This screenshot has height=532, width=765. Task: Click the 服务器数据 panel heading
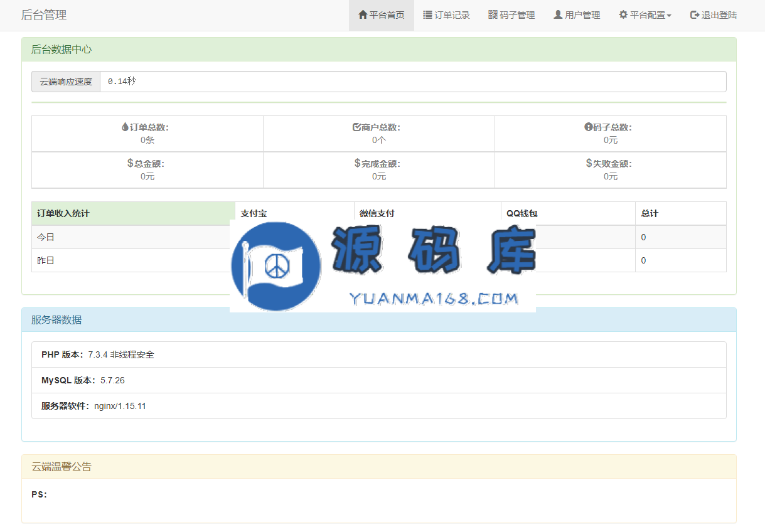[x=379, y=320]
